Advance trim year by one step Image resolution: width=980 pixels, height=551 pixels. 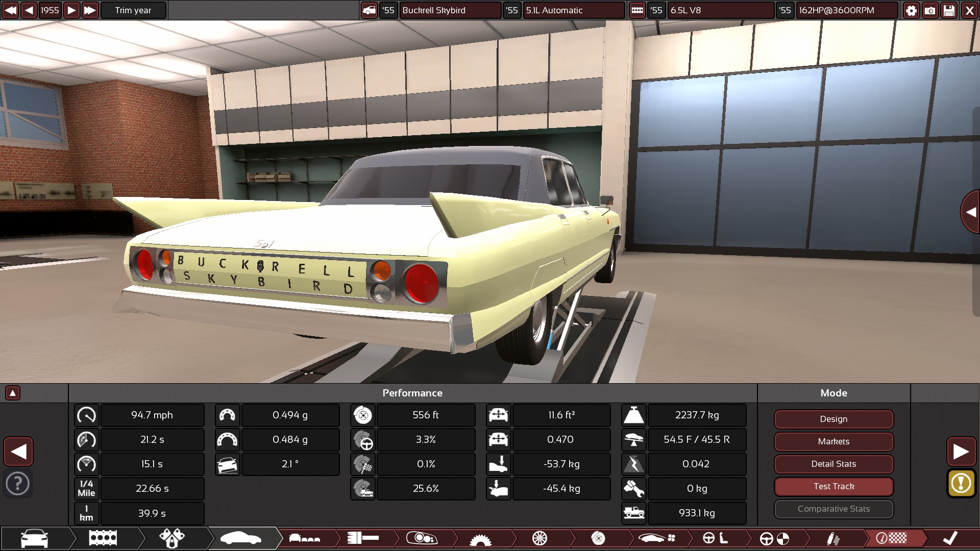tap(71, 10)
